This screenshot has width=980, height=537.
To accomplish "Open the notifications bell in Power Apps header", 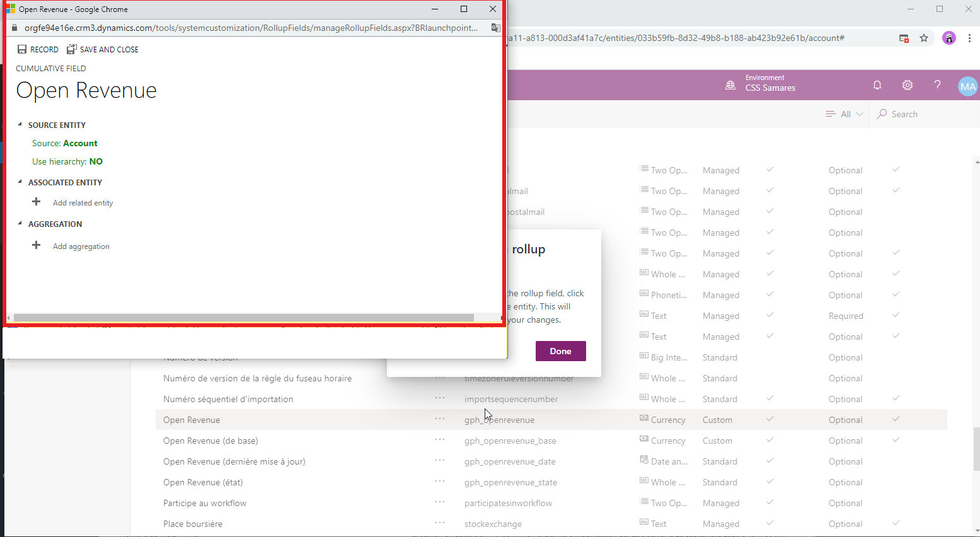I will point(877,85).
